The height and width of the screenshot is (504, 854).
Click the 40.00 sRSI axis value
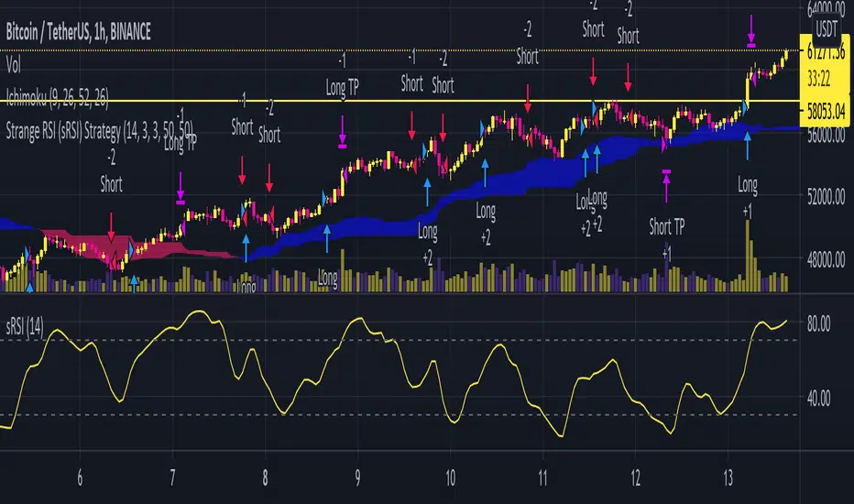[x=818, y=399]
